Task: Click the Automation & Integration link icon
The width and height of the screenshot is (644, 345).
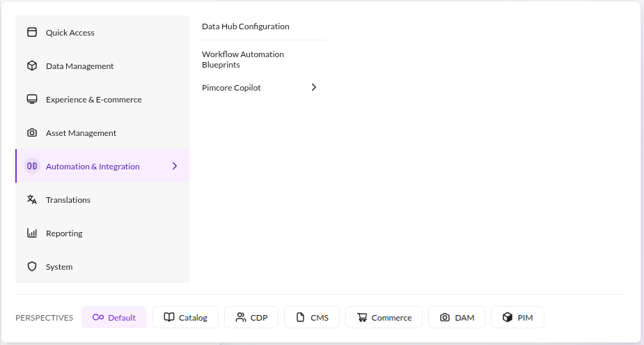Action: point(32,166)
